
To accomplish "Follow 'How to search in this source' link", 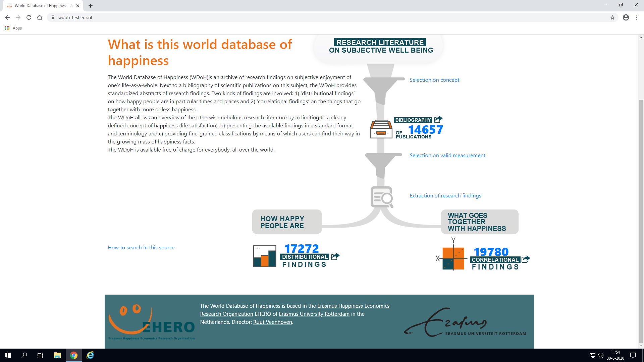I will [x=141, y=247].
